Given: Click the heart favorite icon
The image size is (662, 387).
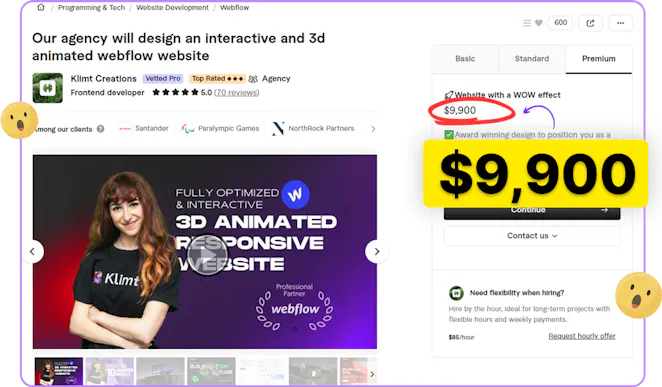Looking at the screenshot, I should pyautogui.click(x=539, y=23).
